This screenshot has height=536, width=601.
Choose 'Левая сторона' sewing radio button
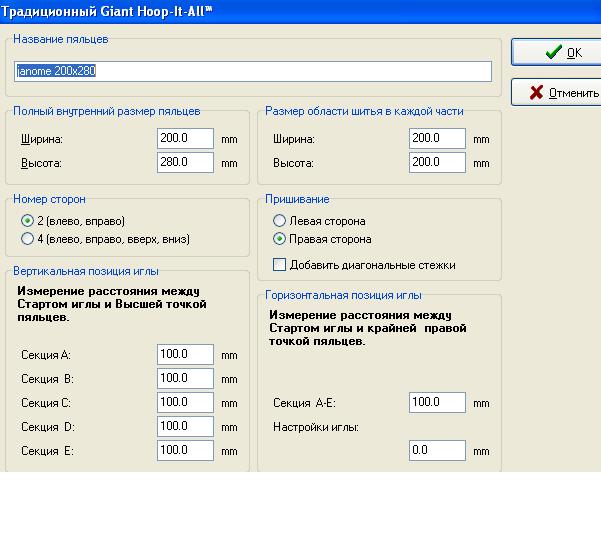[279, 221]
